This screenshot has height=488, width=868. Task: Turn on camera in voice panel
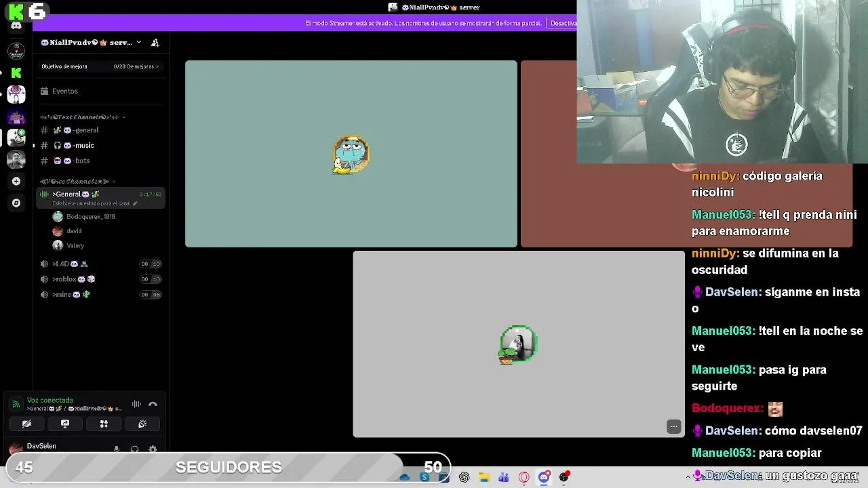[26, 424]
